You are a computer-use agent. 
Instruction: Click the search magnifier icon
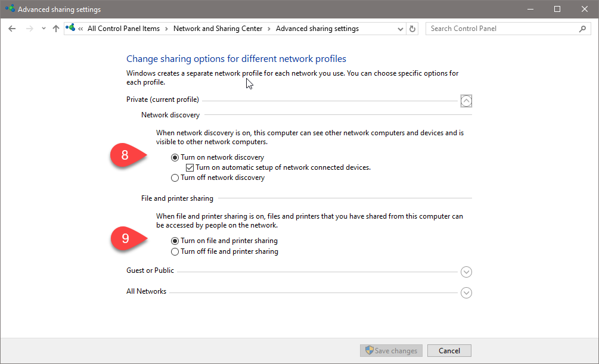(582, 29)
